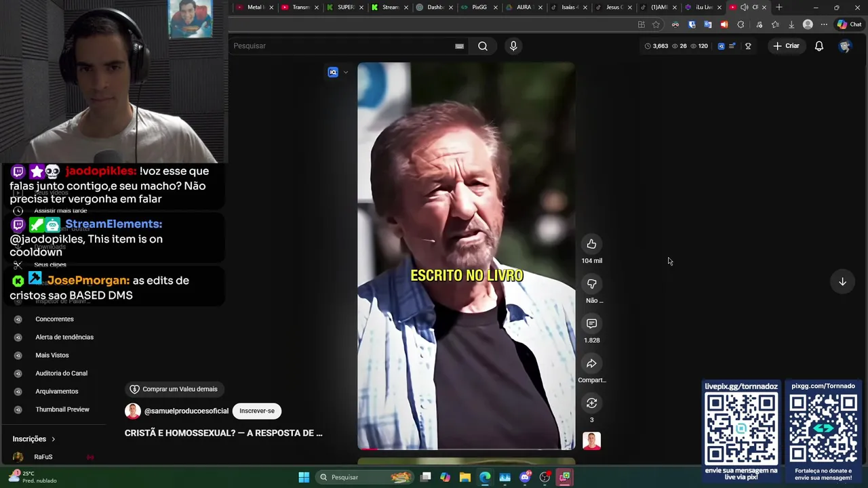Open Thumbnail Preview in the sidebar
The height and width of the screenshot is (488, 868).
point(62,409)
